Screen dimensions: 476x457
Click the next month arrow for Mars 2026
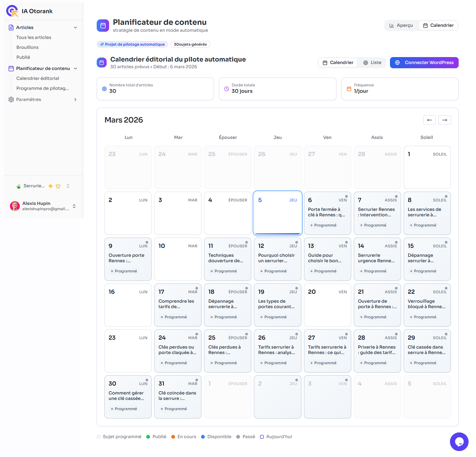pos(444,120)
